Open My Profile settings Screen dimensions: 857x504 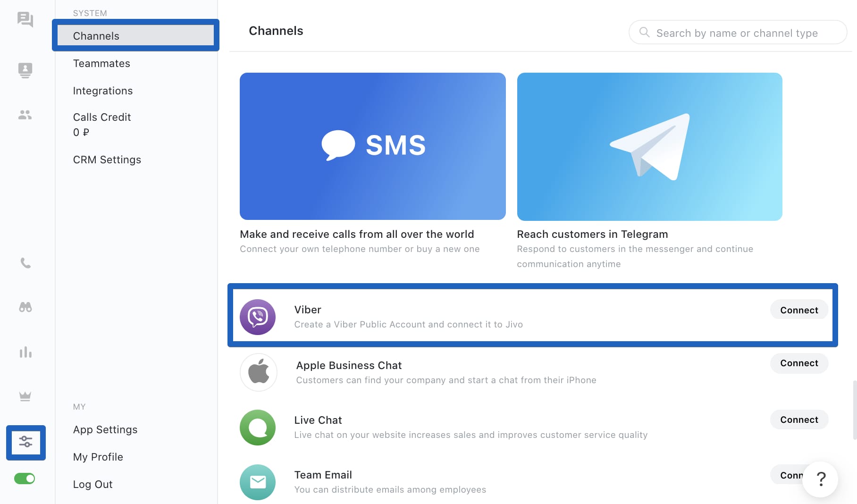98,456
